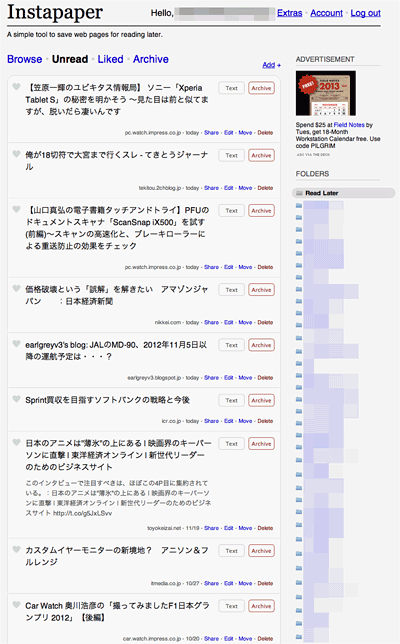This screenshot has width=400, height=644.
Task: Click the Field Notes 2013 ad thumbnail
Action: coord(326,93)
